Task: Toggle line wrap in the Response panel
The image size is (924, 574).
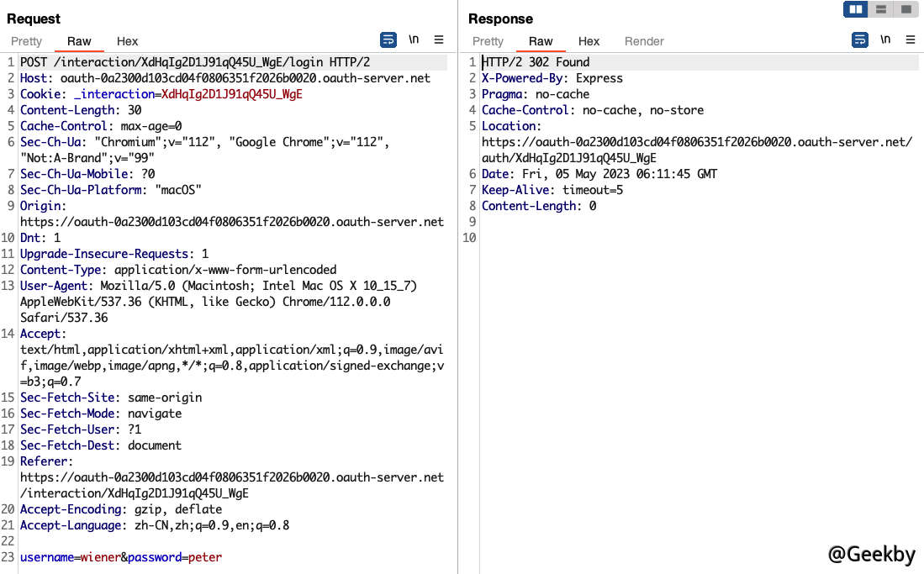Action: 860,39
